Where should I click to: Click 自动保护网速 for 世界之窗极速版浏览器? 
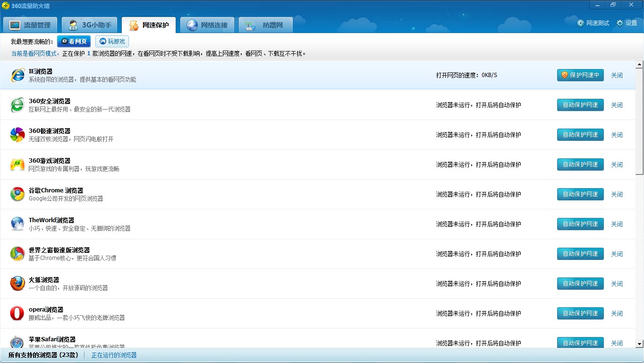pyautogui.click(x=580, y=254)
